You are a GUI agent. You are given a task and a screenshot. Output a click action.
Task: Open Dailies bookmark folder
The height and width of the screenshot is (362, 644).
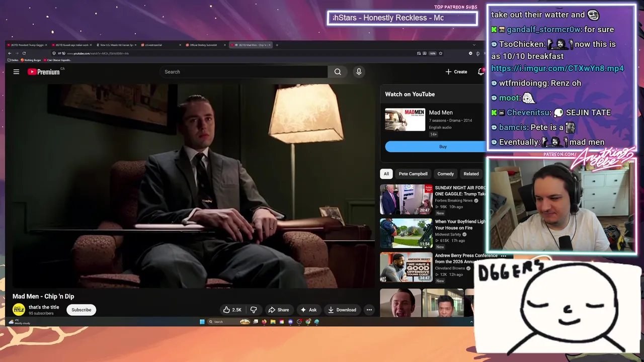point(14,60)
